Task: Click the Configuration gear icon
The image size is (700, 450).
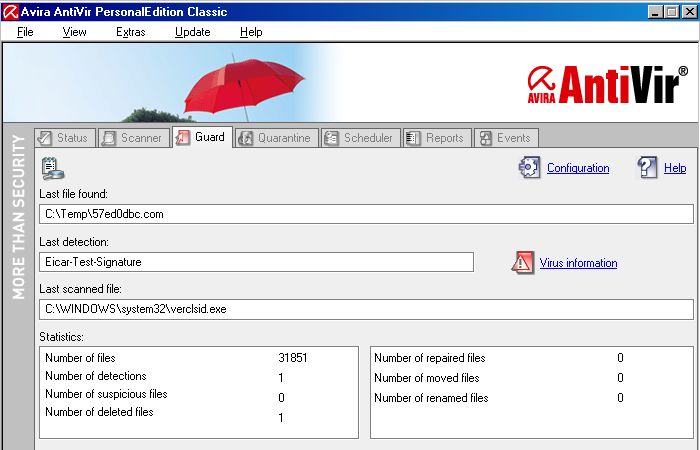Action: (x=529, y=167)
